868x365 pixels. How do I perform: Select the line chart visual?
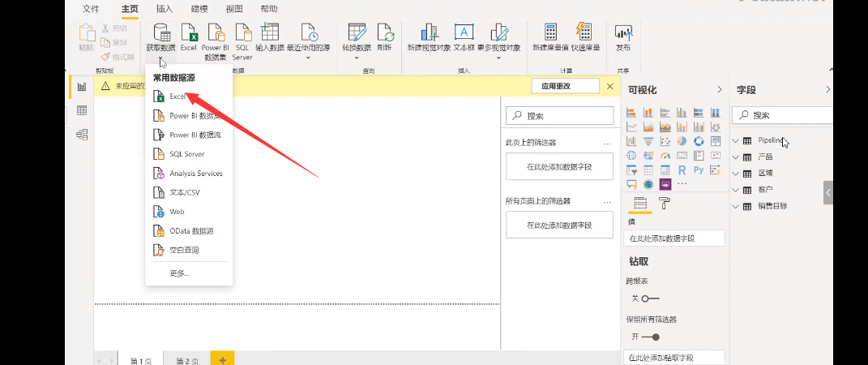[631, 127]
